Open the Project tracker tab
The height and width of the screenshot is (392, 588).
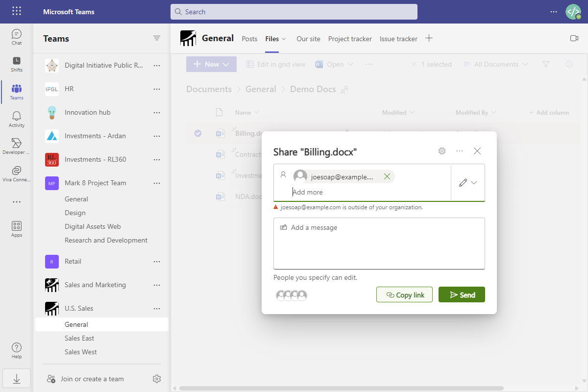(x=350, y=39)
